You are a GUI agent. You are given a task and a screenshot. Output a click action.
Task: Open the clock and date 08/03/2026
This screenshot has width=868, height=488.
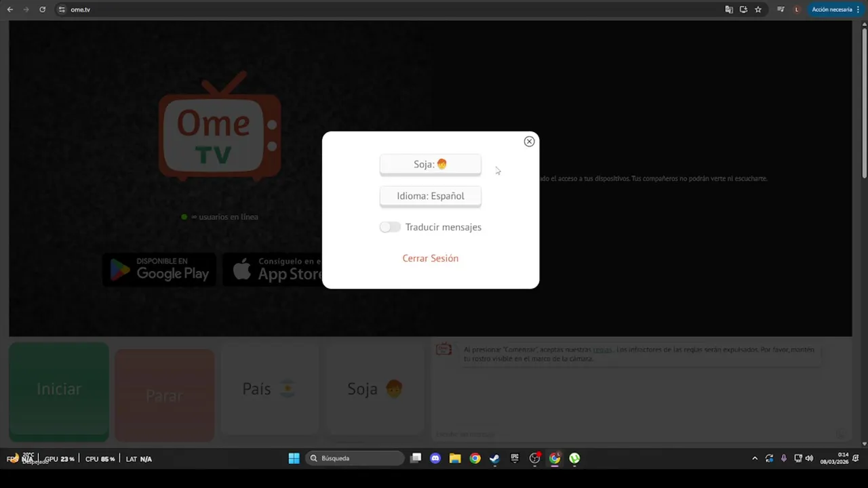834,459
